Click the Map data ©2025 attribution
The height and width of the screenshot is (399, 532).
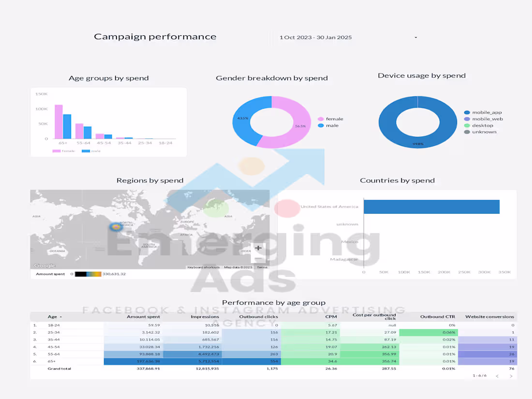click(238, 267)
